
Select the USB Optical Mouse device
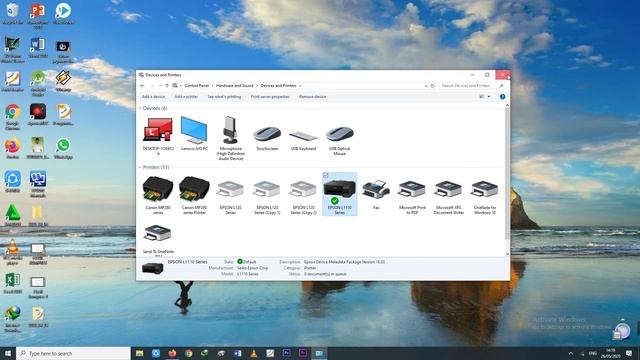tap(340, 139)
